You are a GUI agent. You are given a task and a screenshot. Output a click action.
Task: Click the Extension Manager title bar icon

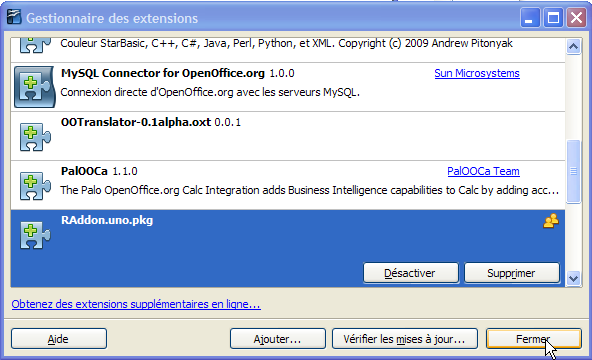tap(14, 17)
